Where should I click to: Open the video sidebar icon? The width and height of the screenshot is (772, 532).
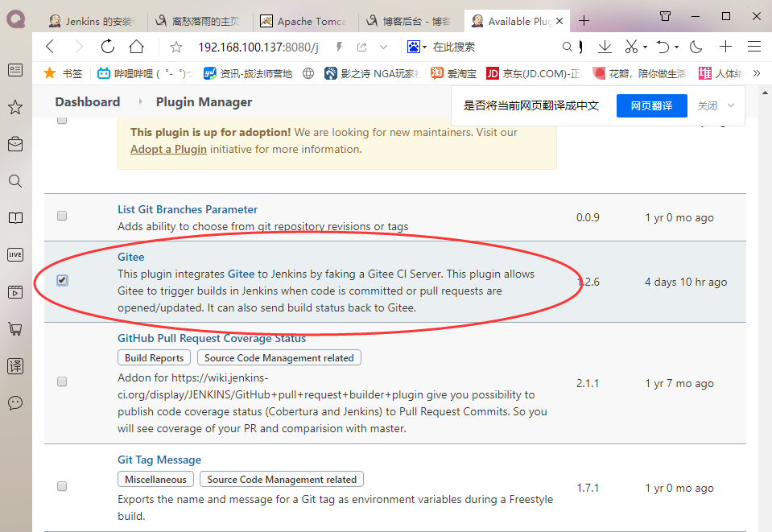(15, 292)
